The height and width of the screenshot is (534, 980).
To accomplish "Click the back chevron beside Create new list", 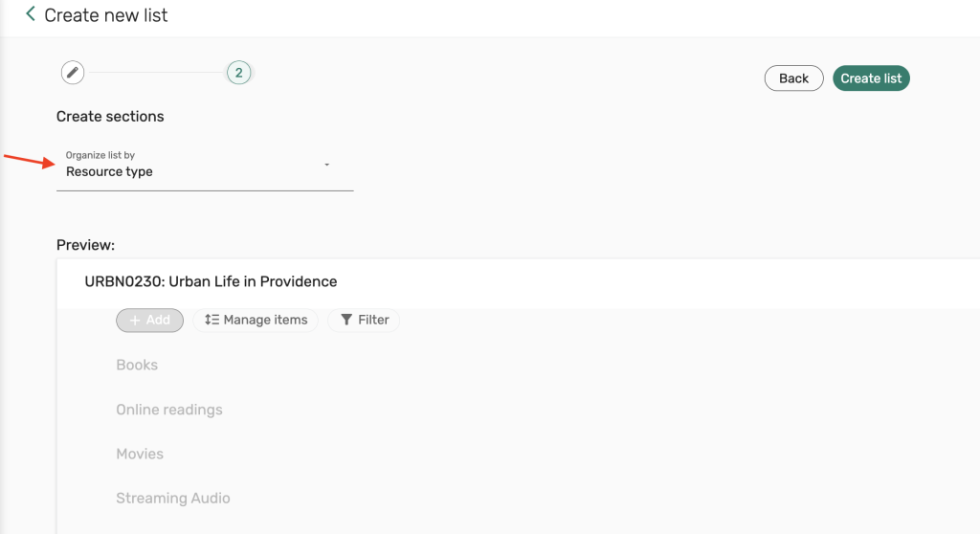I will pos(31,14).
